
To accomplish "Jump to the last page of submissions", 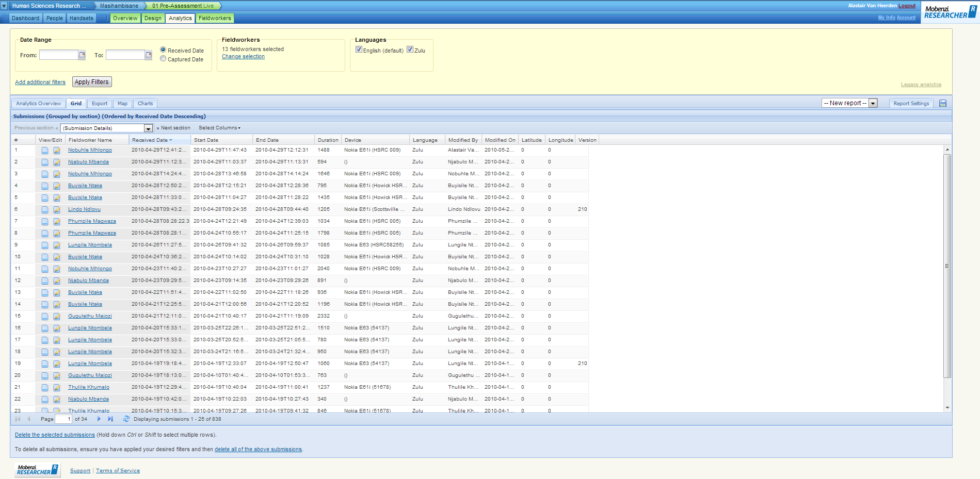I will [110, 419].
